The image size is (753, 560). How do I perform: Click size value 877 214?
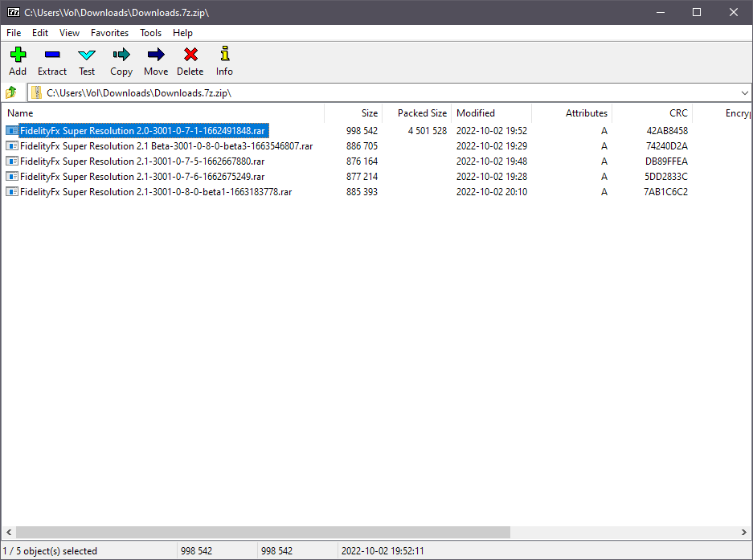[x=362, y=177]
